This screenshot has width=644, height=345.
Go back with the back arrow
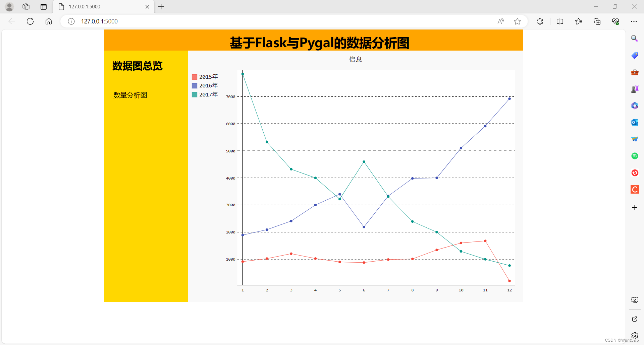[x=12, y=21]
